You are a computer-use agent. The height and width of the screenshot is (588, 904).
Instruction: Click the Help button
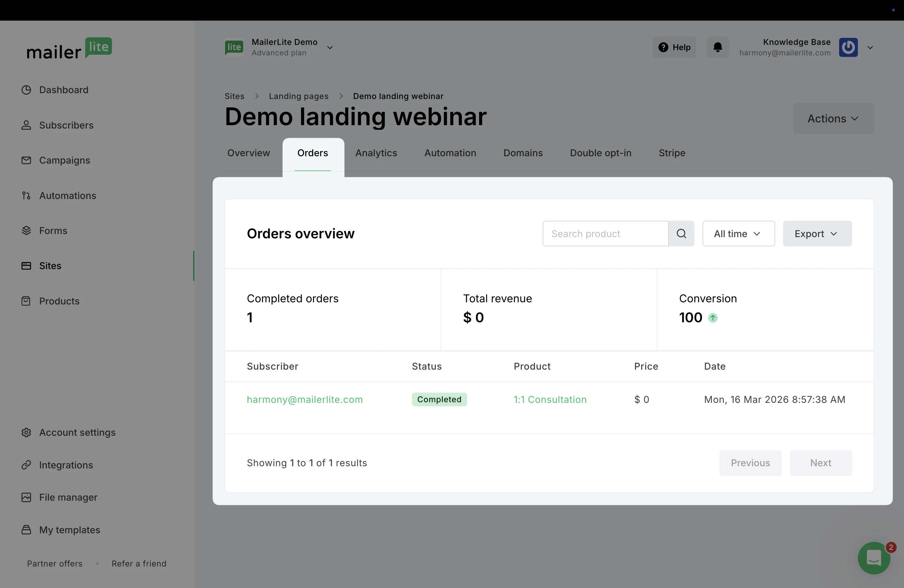click(674, 47)
